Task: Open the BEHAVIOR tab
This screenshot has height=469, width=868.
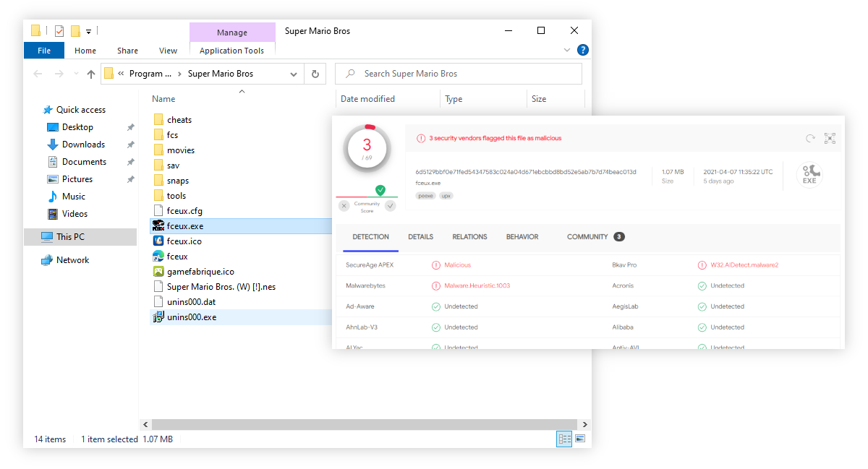Action: click(522, 236)
